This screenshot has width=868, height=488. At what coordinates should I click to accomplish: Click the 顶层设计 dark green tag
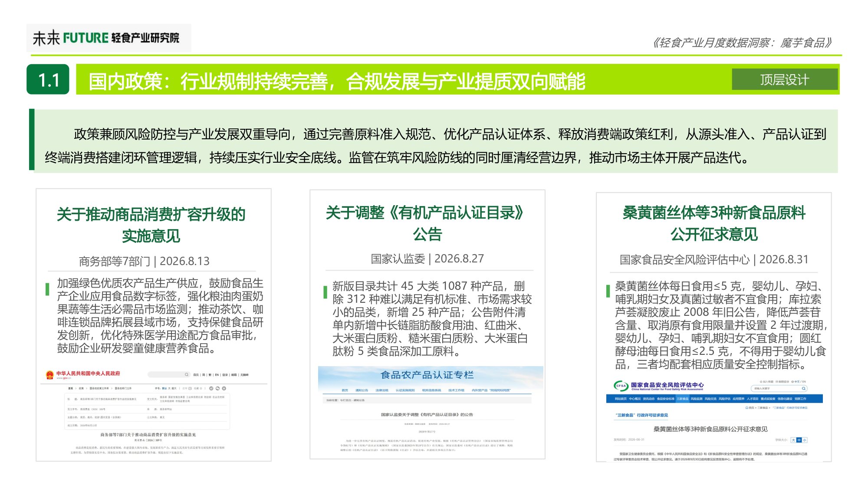[785, 79]
